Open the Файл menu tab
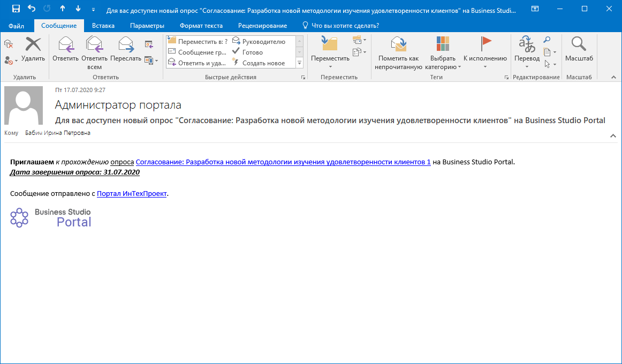Screen dimensions: 622x364 pos(17,26)
